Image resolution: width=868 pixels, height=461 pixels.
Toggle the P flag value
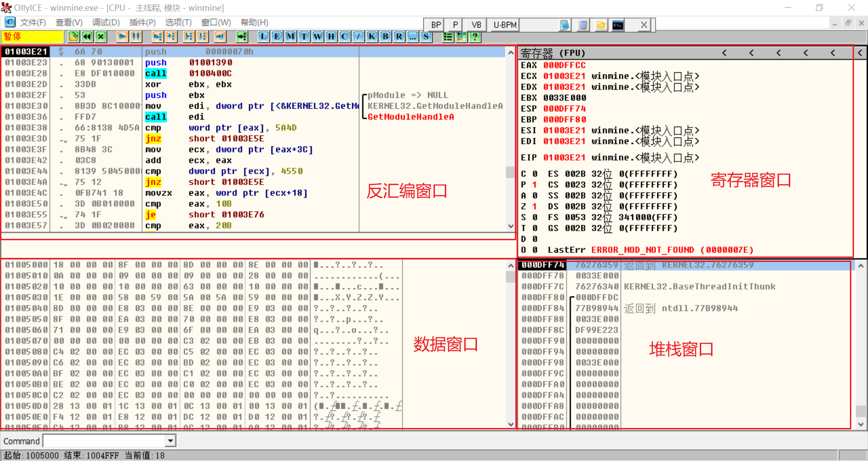point(534,185)
